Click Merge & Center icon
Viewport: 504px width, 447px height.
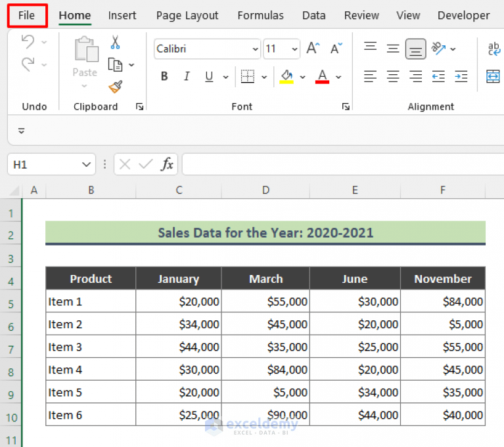[x=493, y=76]
